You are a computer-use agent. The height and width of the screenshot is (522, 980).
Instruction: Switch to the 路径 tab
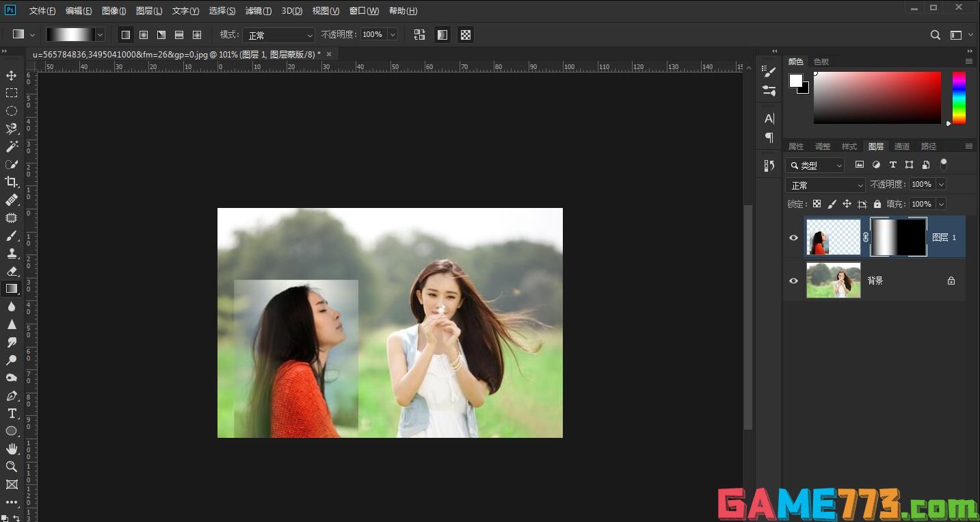coord(929,146)
